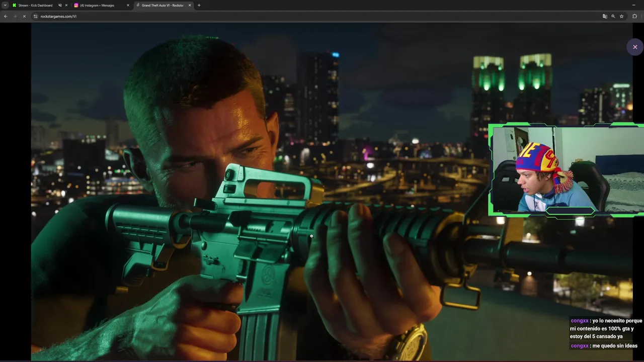Open a new browser tab
644x362 pixels.
[x=199, y=5]
